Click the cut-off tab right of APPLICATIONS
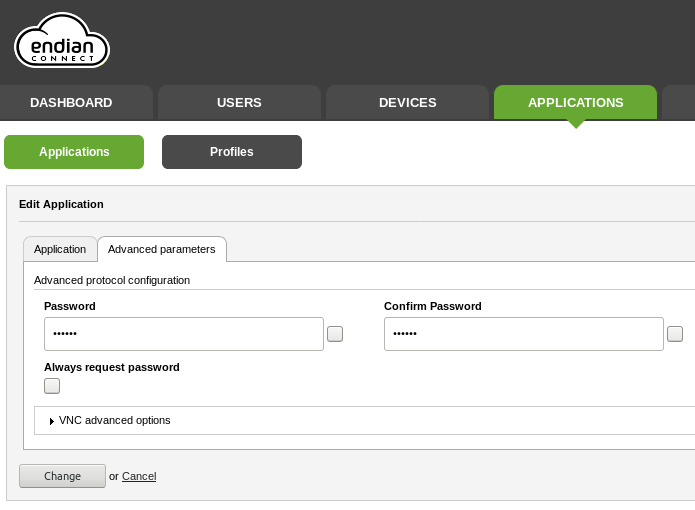The height and width of the screenshot is (510, 695). [x=679, y=103]
